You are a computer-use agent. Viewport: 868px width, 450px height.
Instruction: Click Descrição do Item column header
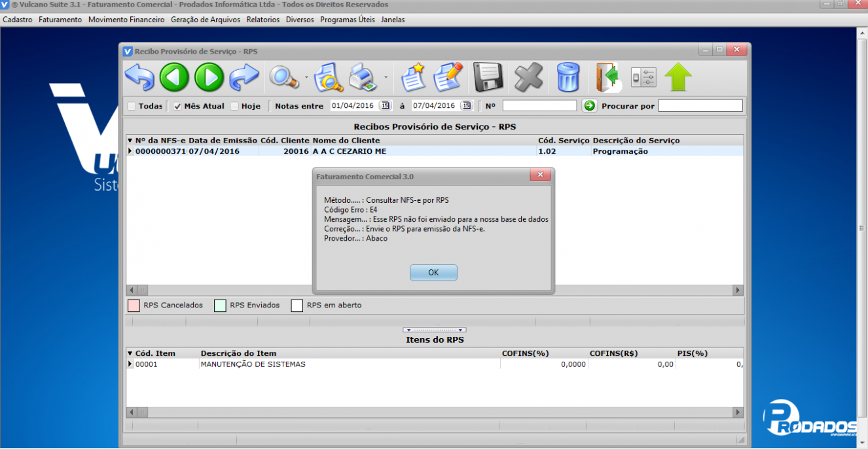pyautogui.click(x=238, y=353)
